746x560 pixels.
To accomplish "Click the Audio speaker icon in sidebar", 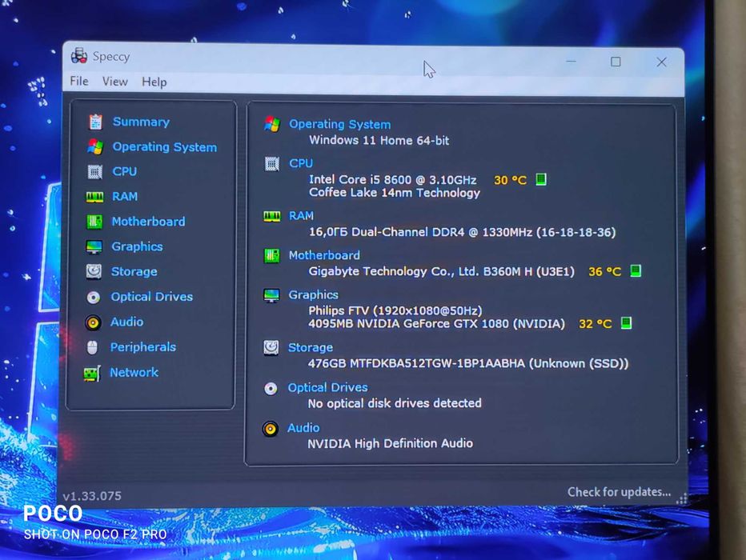I will [x=93, y=322].
